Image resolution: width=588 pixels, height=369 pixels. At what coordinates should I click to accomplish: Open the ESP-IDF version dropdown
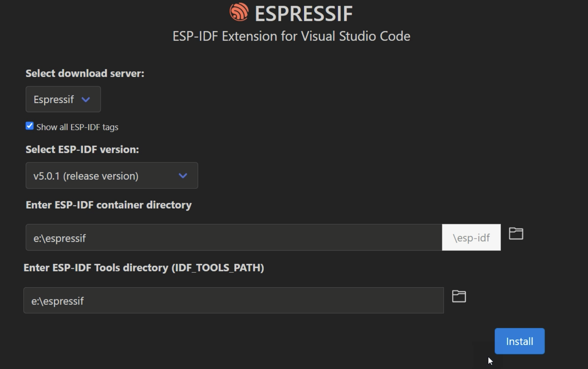click(112, 175)
